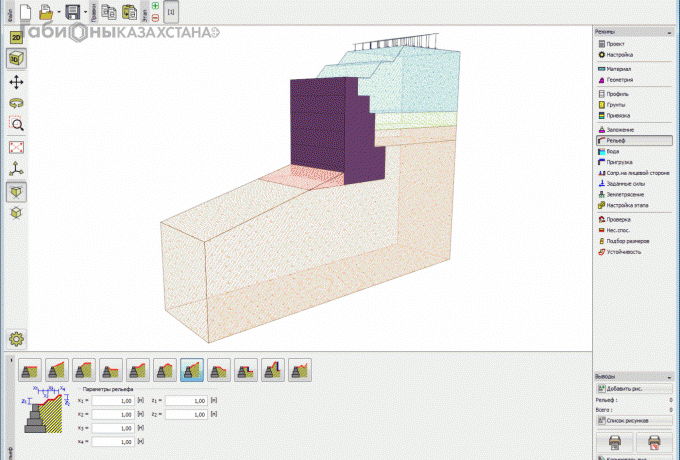Toggle the solid shaded cube display mode

(x=17, y=190)
